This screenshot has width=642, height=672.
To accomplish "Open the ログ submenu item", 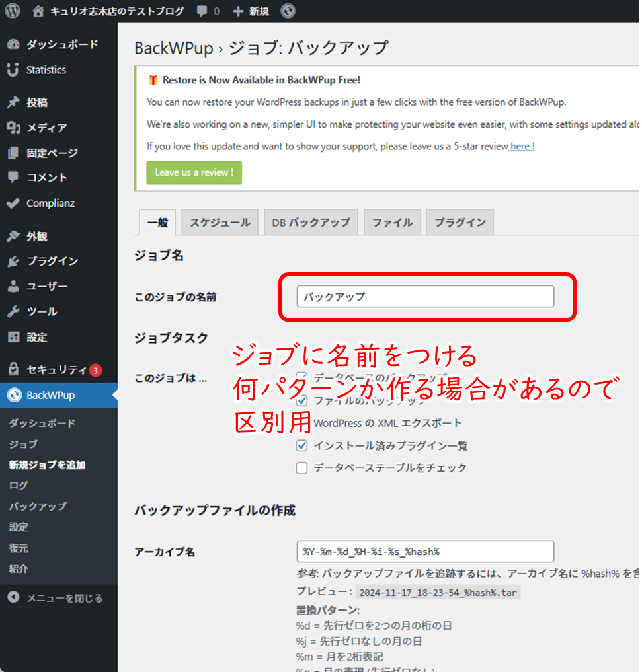I will pyautogui.click(x=19, y=485).
